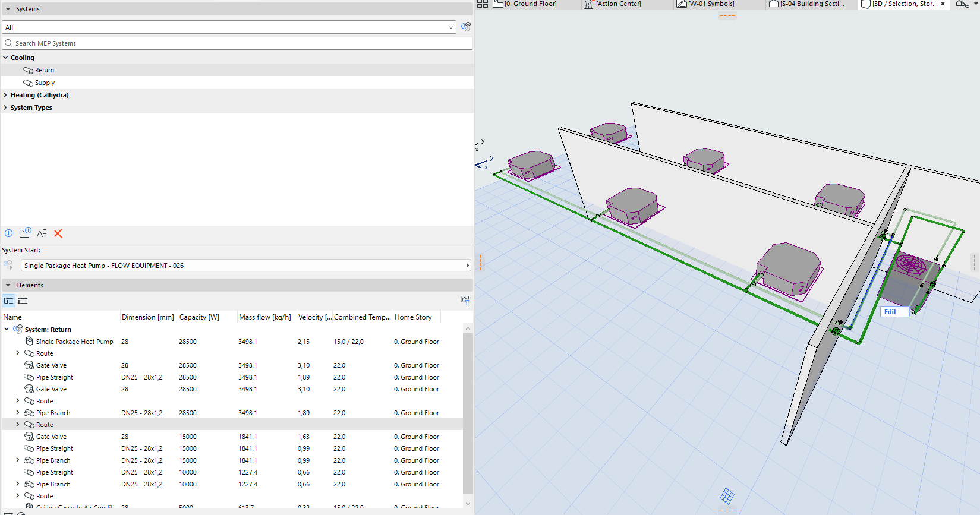This screenshot has width=980, height=515.
Task: Click the system filter icon beside All dropdown
Action: point(466,27)
